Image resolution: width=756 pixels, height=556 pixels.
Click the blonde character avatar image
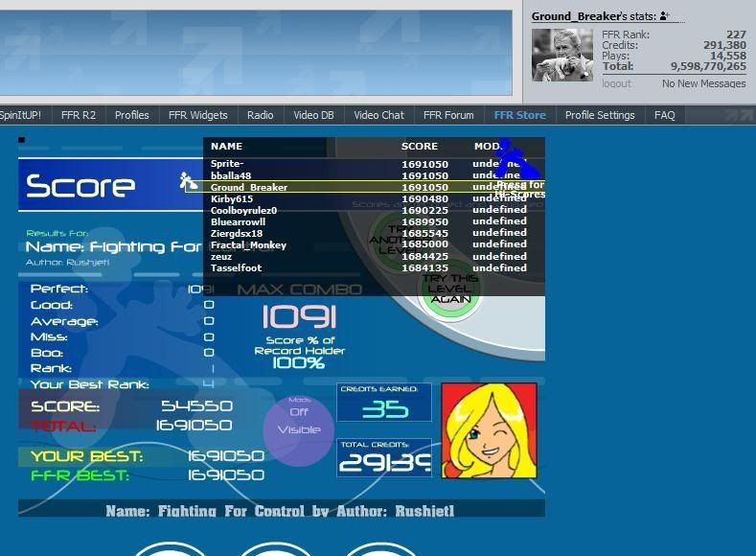click(489, 430)
